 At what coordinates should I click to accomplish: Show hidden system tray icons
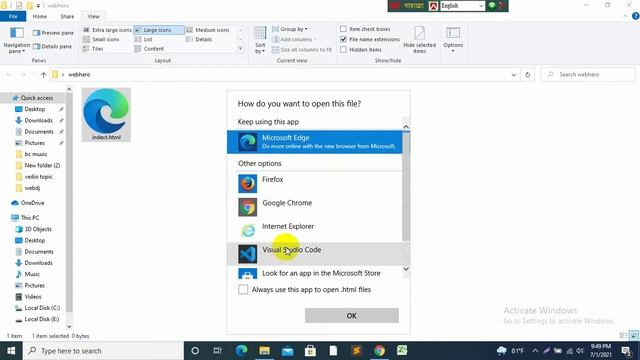pos(535,351)
